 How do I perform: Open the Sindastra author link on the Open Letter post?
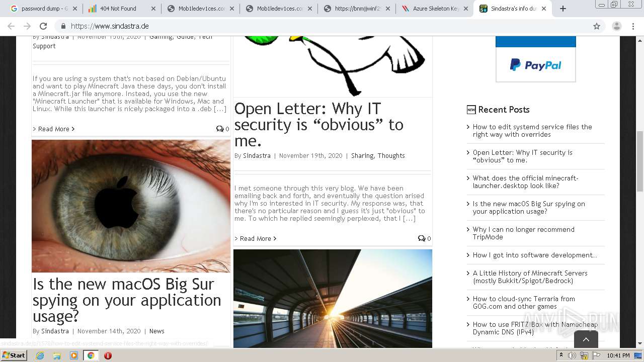coord(257,155)
